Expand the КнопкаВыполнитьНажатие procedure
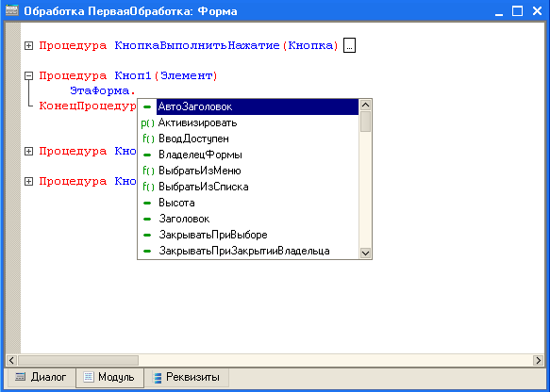Image resolution: width=550 pixels, height=392 pixels. 28,45
